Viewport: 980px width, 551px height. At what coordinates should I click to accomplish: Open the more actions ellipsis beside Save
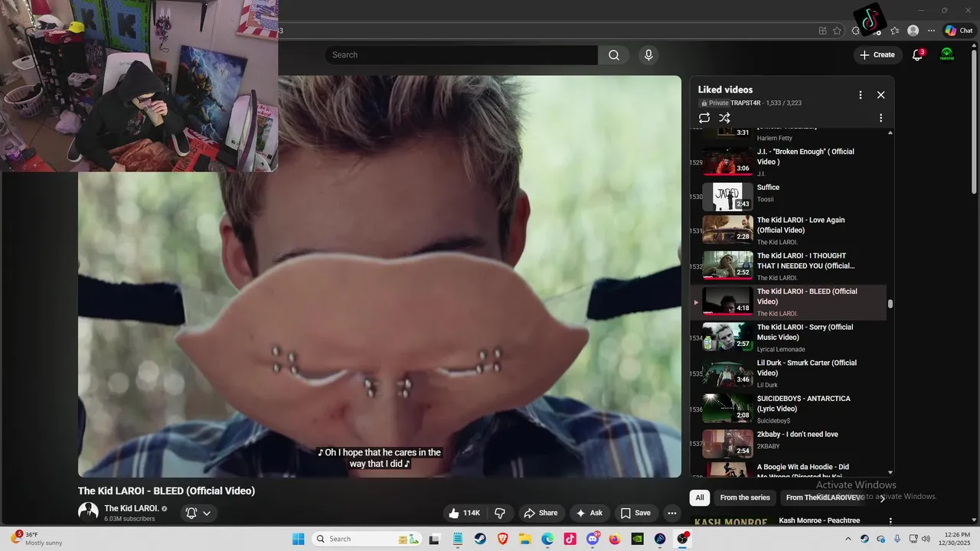click(672, 513)
